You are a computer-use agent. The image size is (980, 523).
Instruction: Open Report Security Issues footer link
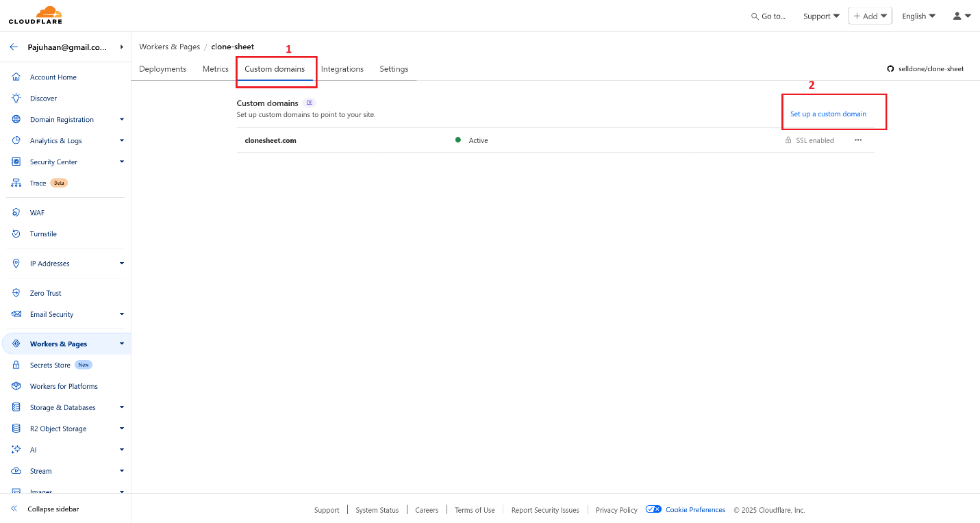coord(545,510)
